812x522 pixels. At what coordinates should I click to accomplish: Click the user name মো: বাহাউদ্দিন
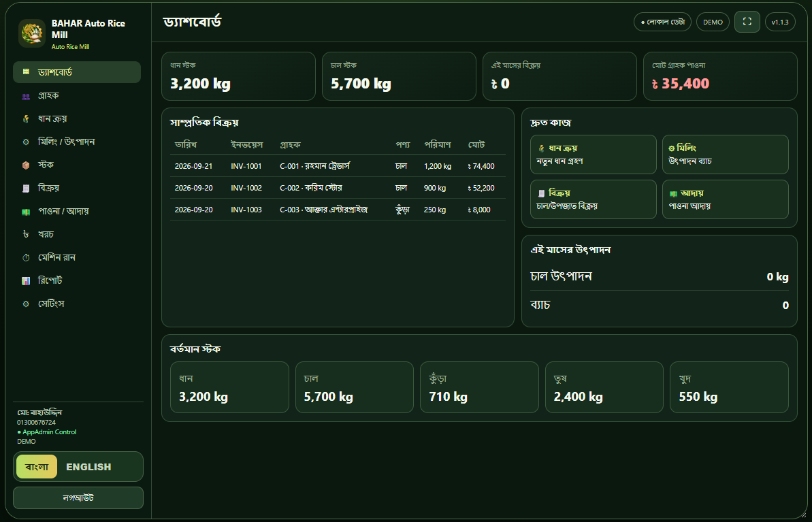click(x=39, y=412)
